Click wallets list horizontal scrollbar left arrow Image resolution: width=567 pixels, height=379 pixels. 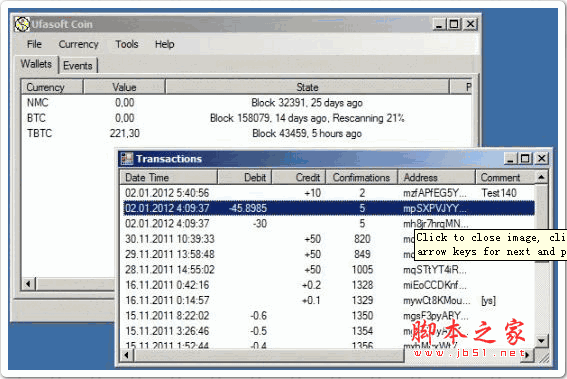[29, 284]
